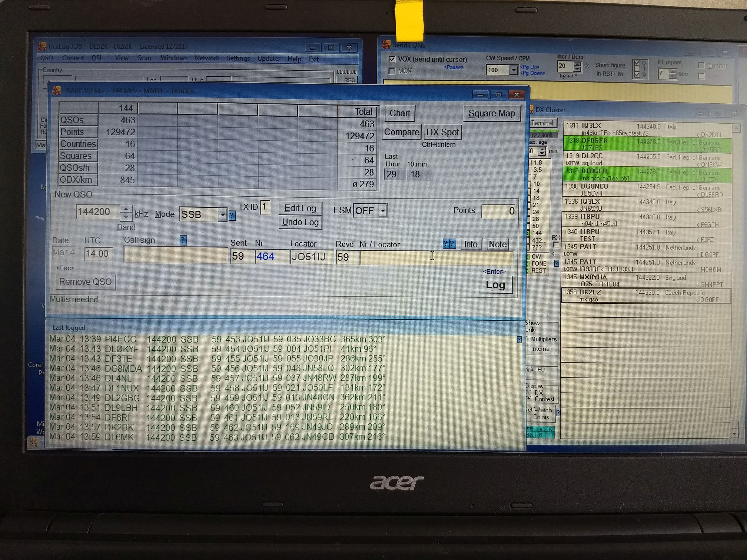Click the help icon next to Mode dropdown

pyautogui.click(x=232, y=215)
